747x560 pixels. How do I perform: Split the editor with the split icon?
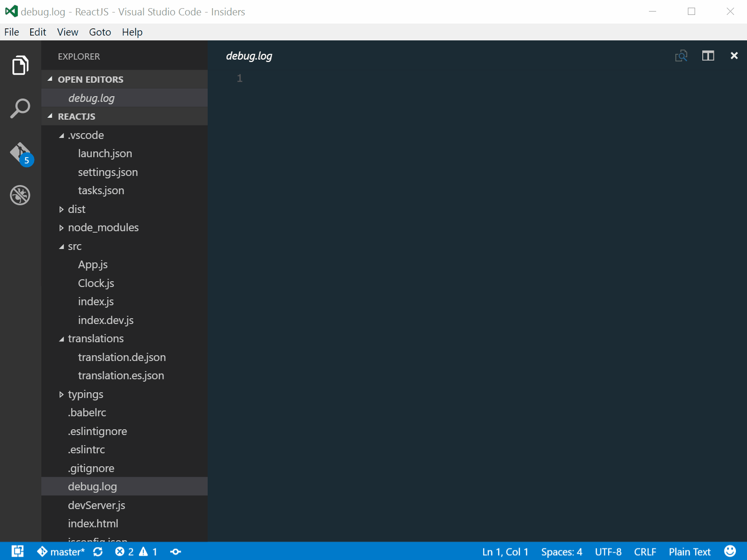(x=708, y=56)
